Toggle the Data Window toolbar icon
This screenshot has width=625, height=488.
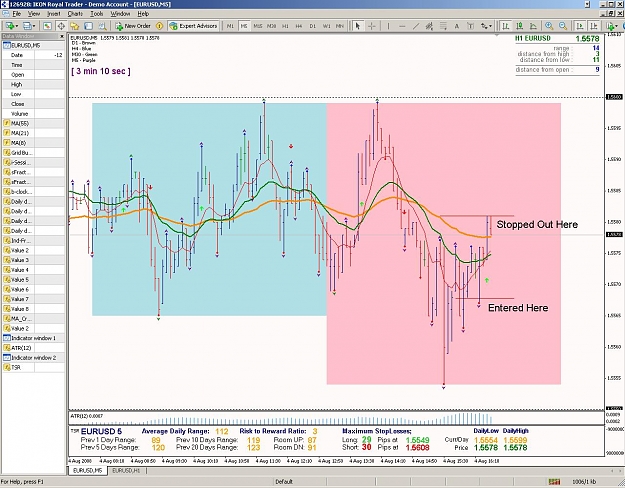click(61, 26)
